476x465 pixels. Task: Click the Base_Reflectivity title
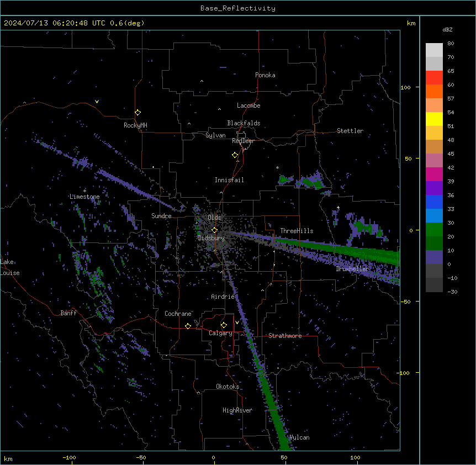238,8
